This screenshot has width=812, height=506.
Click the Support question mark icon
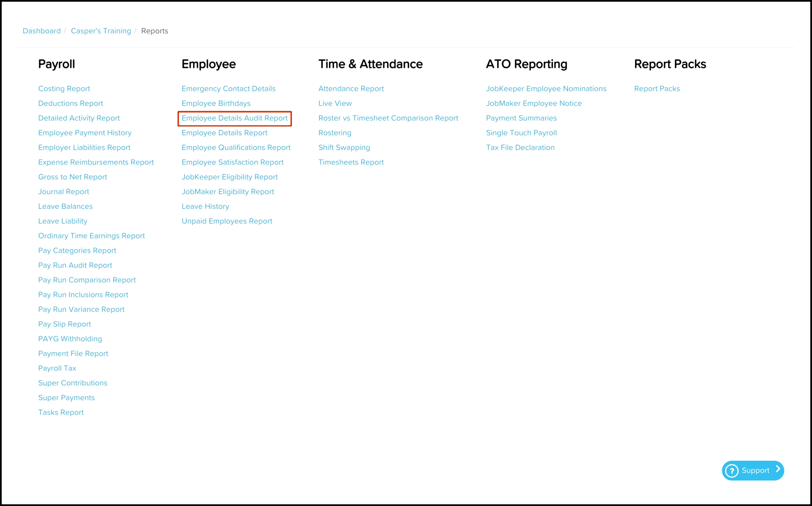pyautogui.click(x=732, y=471)
